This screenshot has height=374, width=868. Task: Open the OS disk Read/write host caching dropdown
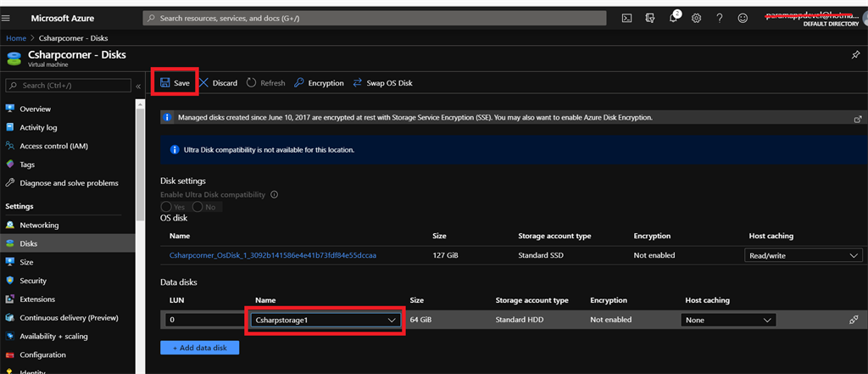click(804, 255)
